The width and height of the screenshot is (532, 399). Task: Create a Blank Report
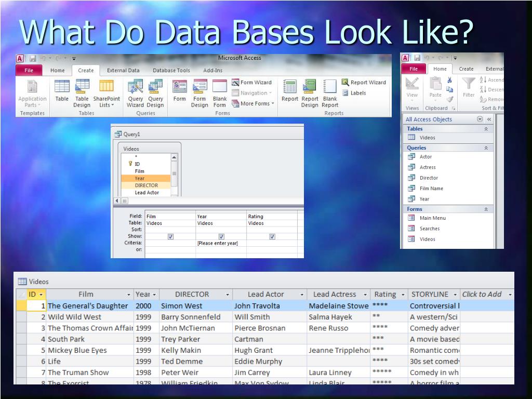point(330,94)
